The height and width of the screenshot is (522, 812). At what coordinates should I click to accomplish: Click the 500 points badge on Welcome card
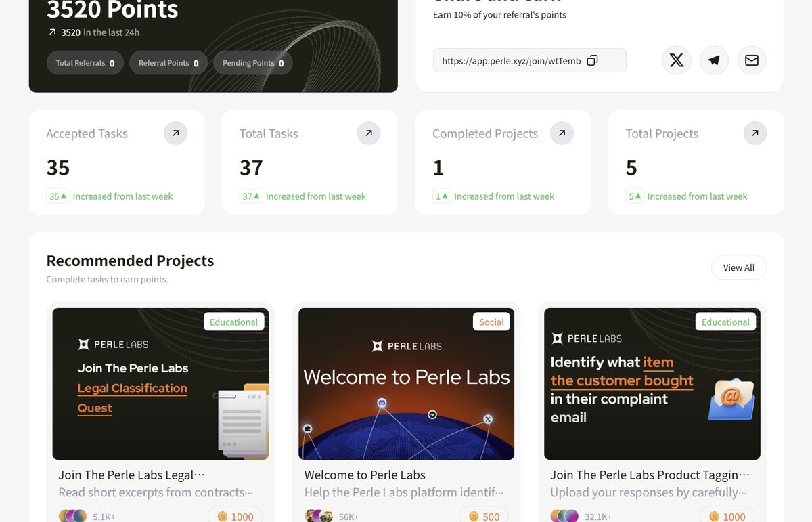[x=484, y=517]
